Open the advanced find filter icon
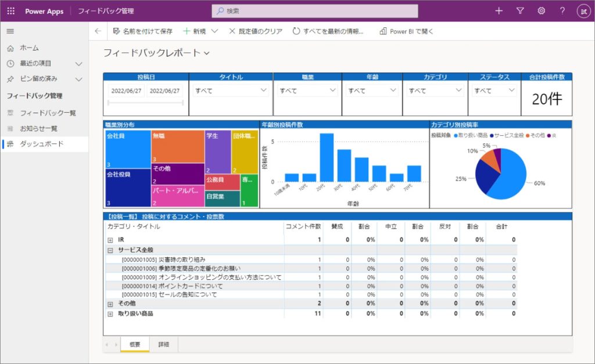Viewport: 595px width, 364px height. [520, 11]
